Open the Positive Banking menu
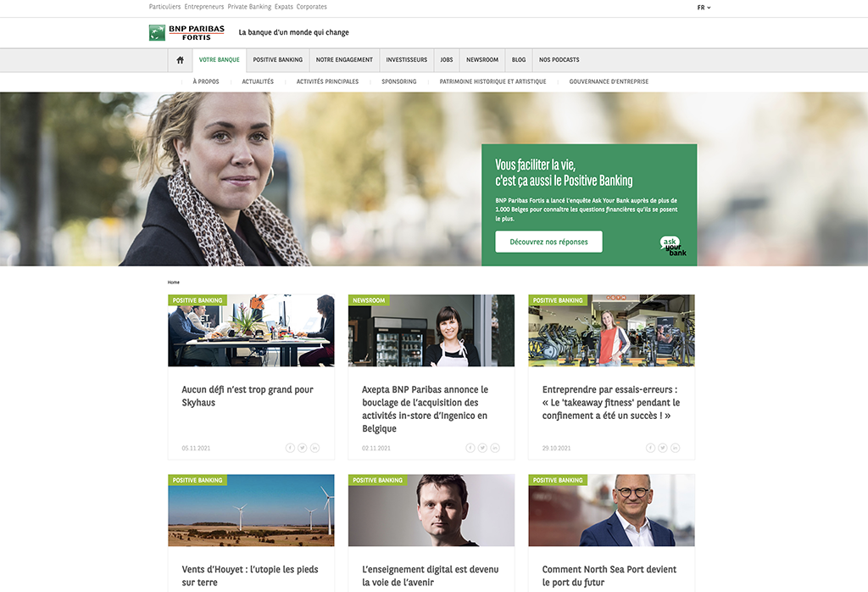The height and width of the screenshot is (592, 868). tap(278, 60)
